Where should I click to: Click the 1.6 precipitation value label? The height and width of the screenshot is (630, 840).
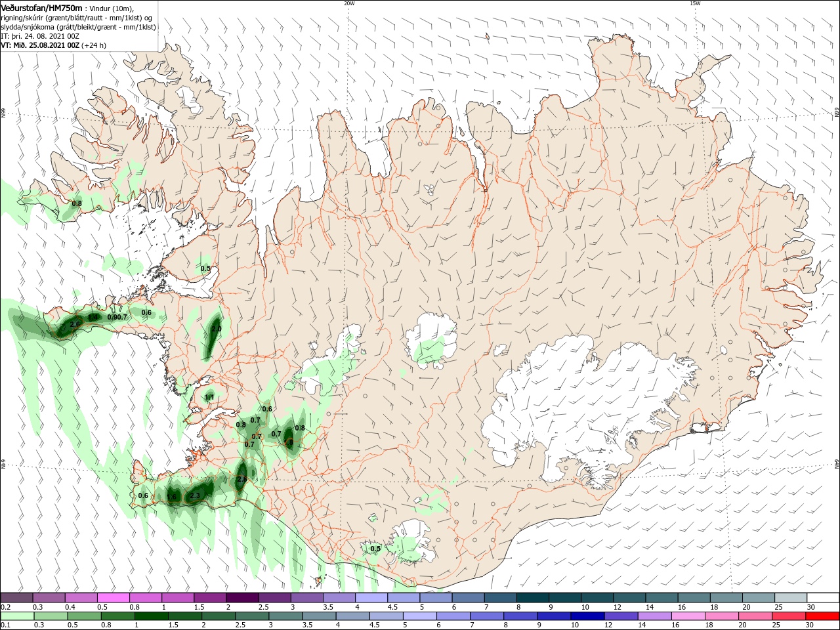coord(172,497)
